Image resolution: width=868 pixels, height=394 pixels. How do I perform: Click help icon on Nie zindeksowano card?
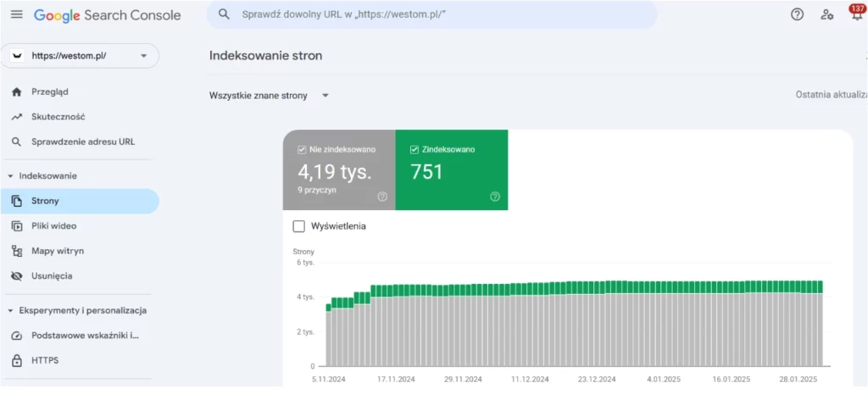tap(382, 197)
